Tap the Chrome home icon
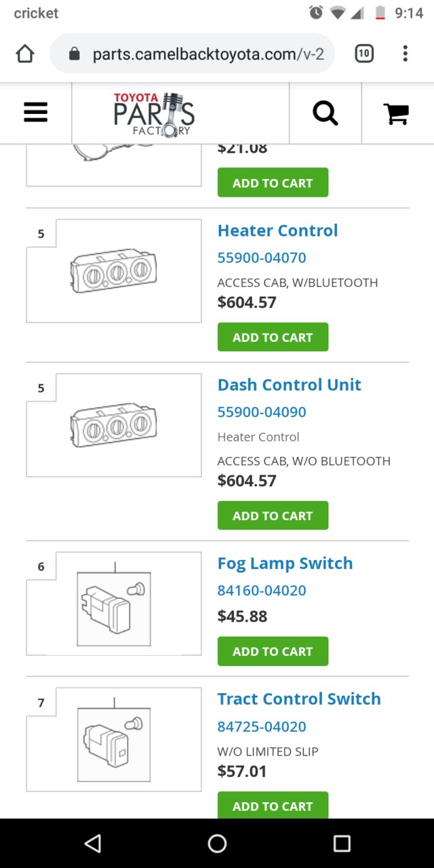Image resolution: width=434 pixels, height=868 pixels. [x=25, y=54]
